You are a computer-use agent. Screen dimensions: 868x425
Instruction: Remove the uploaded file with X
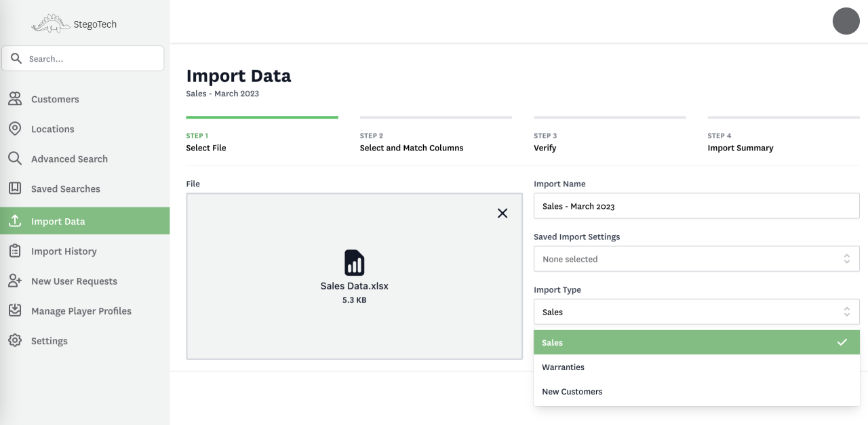[502, 213]
